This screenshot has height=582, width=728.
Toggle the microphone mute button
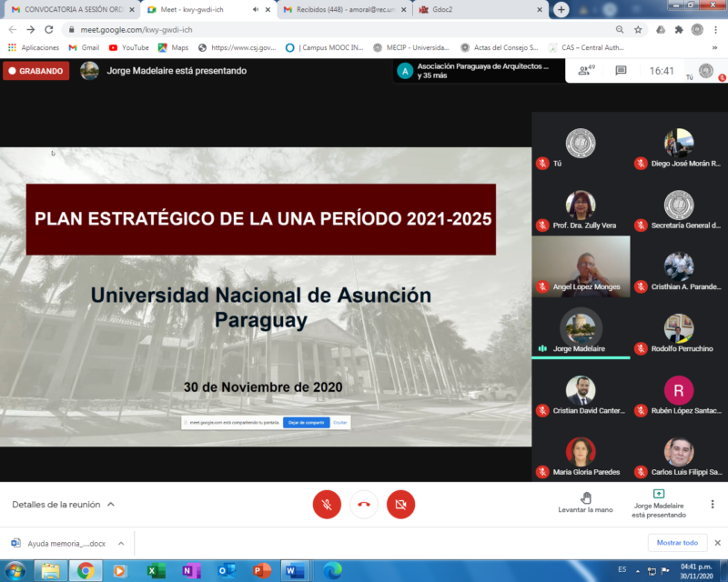click(327, 504)
